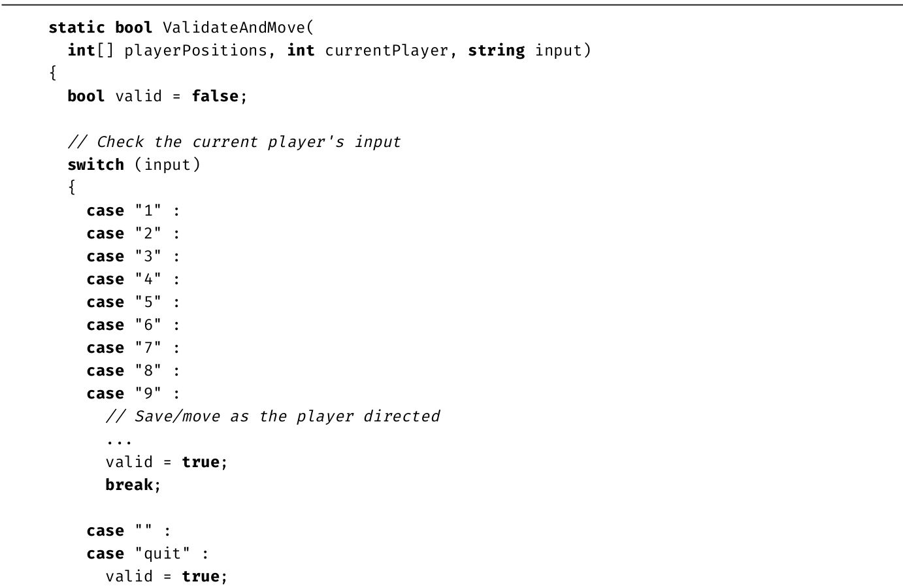Click the case "7" label line
The image size is (903, 588).
(x=133, y=348)
